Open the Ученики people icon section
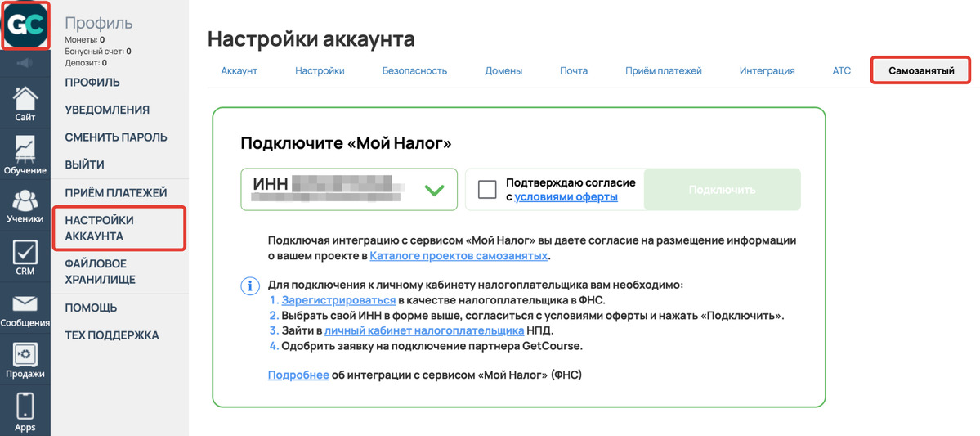Image resolution: width=980 pixels, height=436 pixels. point(25,205)
